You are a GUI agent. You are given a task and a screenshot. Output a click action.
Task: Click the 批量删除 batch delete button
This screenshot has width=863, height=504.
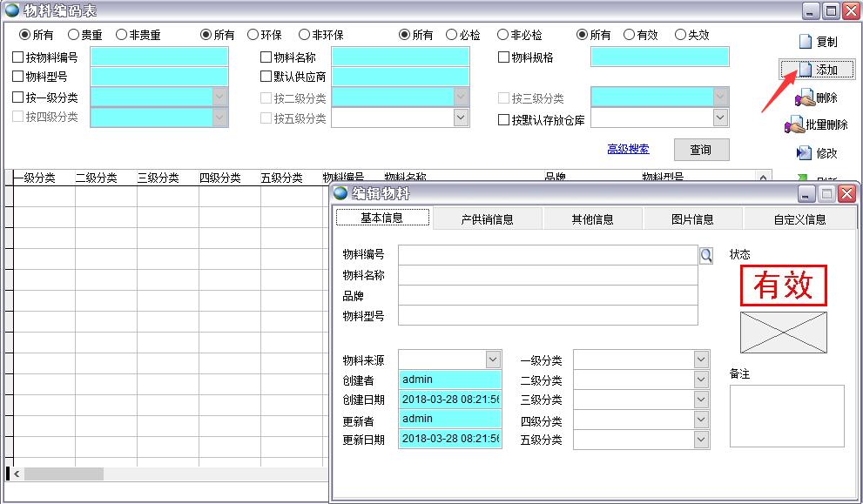click(x=816, y=125)
